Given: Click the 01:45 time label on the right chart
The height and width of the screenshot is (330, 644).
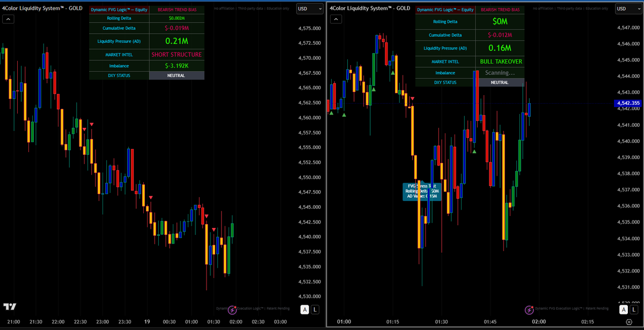Looking at the screenshot, I should (x=490, y=321).
